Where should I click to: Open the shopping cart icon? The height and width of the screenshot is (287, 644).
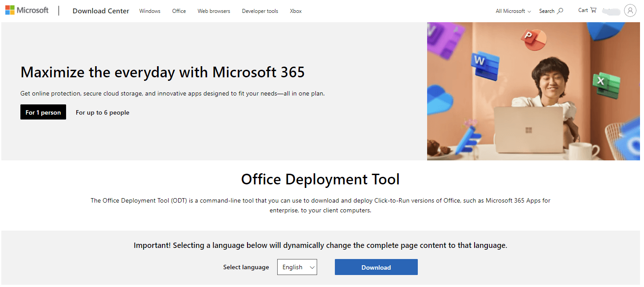tap(593, 10)
